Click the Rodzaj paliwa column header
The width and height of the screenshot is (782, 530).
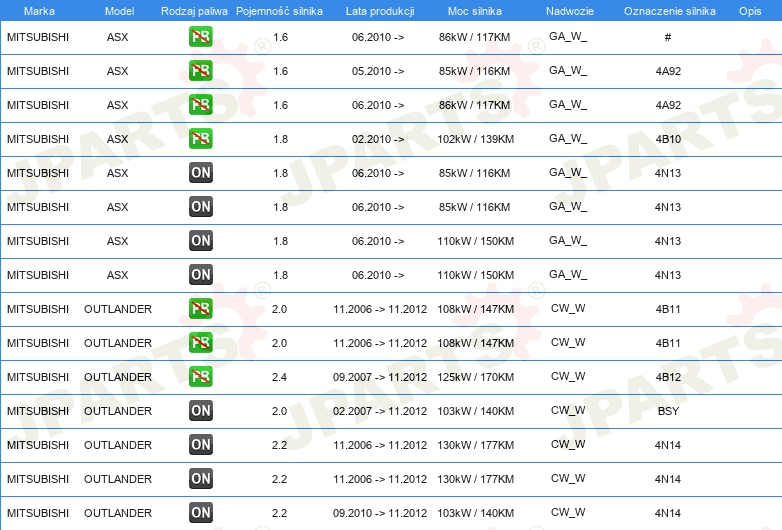[x=194, y=11]
